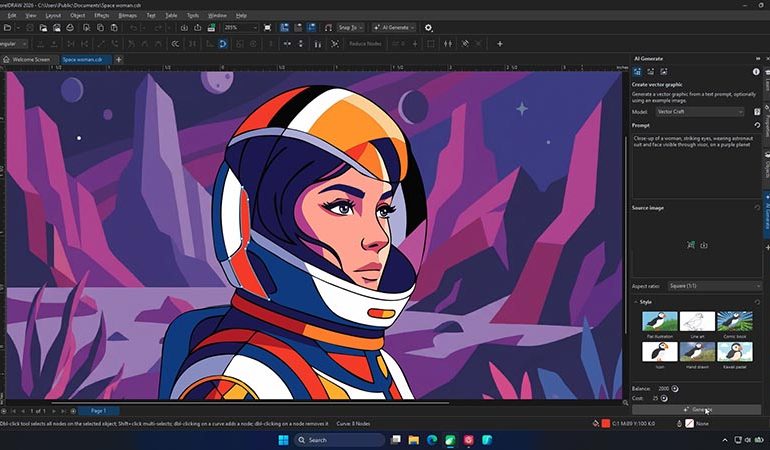Click the reflect nodes horizontally icon

(287, 44)
